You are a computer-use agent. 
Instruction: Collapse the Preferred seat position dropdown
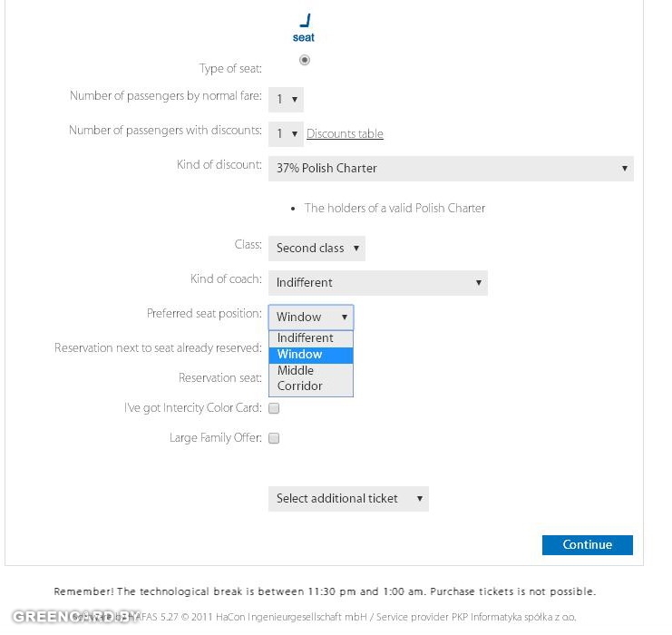310,317
